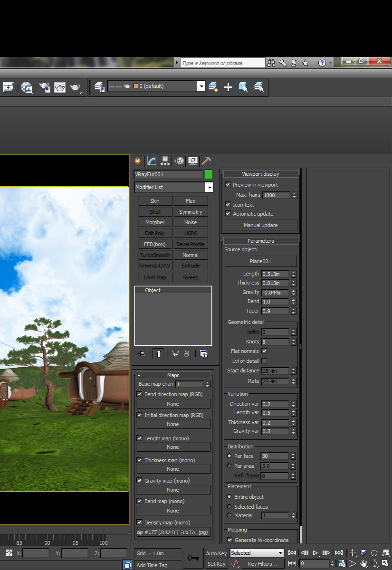Open the Utilities hammer tab
The image size is (392, 570).
206,161
